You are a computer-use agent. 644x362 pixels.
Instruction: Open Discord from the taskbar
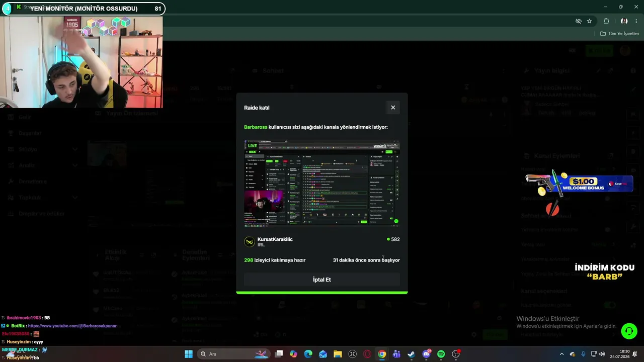tap(427, 354)
